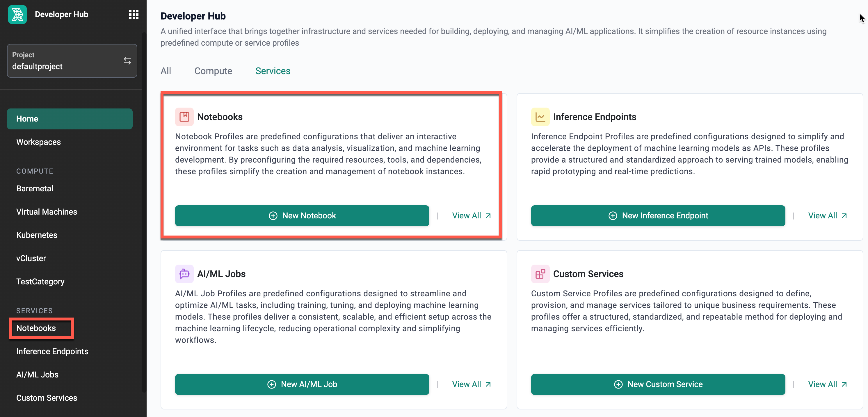Click the Notebooks card icon
The image size is (868, 417).
(x=184, y=117)
